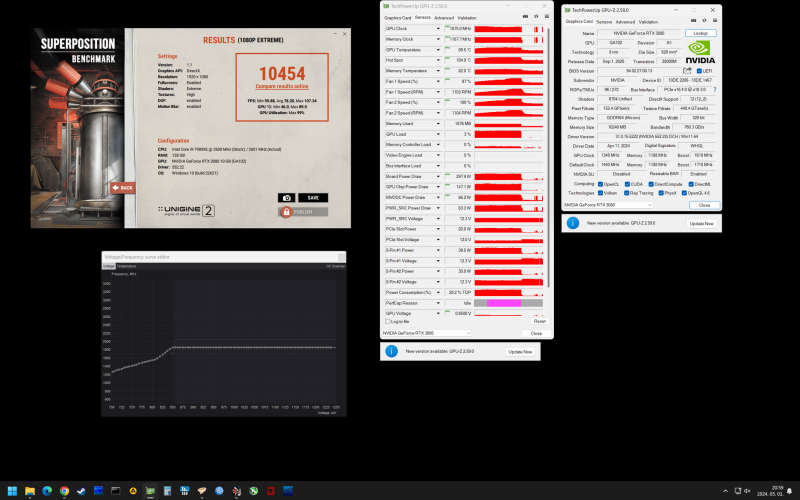Open the hamburger menu in GPU-Z Graphics Card window
This screenshot has height=500, width=800.
click(x=715, y=21)
